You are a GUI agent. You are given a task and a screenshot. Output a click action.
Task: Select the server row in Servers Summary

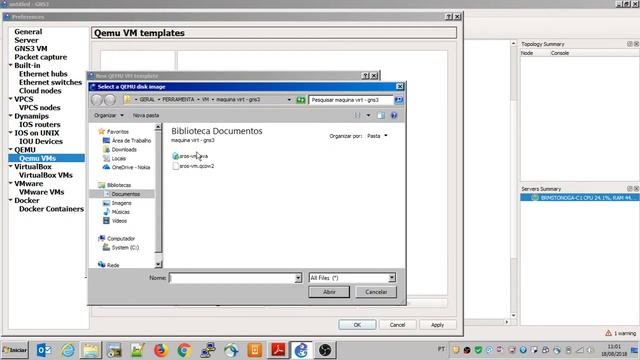point(580,198)
